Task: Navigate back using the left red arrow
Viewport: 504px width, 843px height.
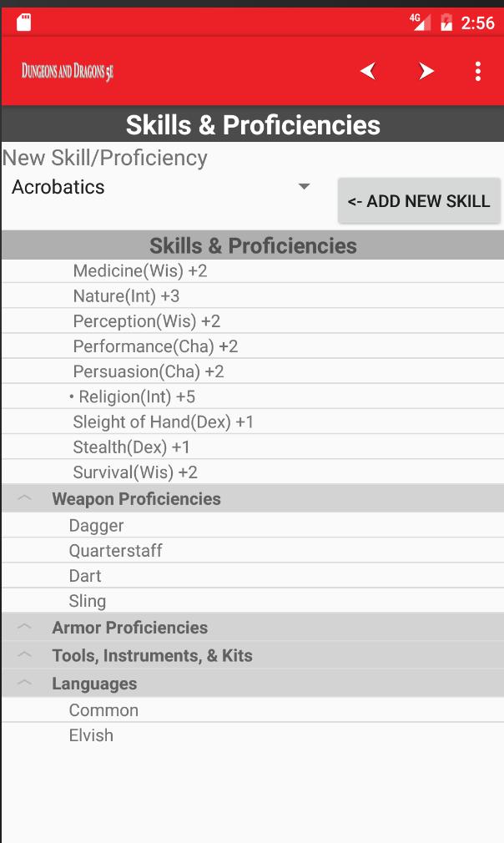Action: pyautogui.click(x=368, y=72)
